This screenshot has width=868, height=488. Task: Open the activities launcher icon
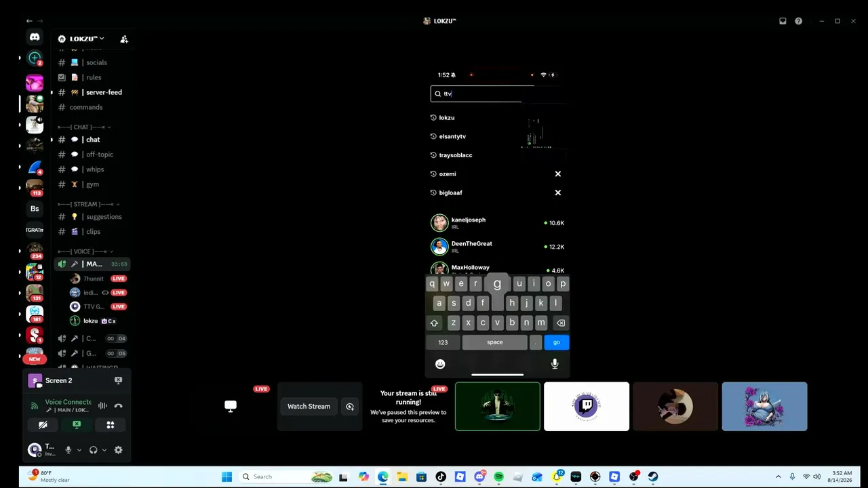click(x=111, y=425)
